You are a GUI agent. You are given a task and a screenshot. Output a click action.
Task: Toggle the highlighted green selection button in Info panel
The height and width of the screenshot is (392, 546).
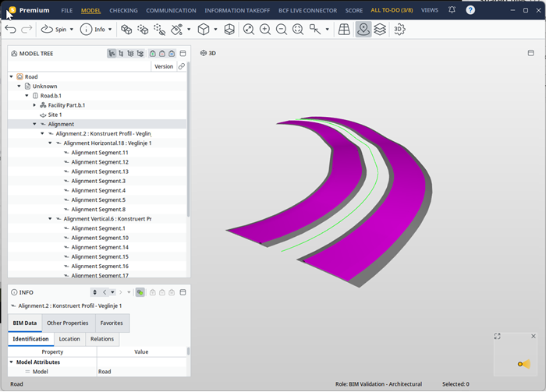[x=140, y=292]
